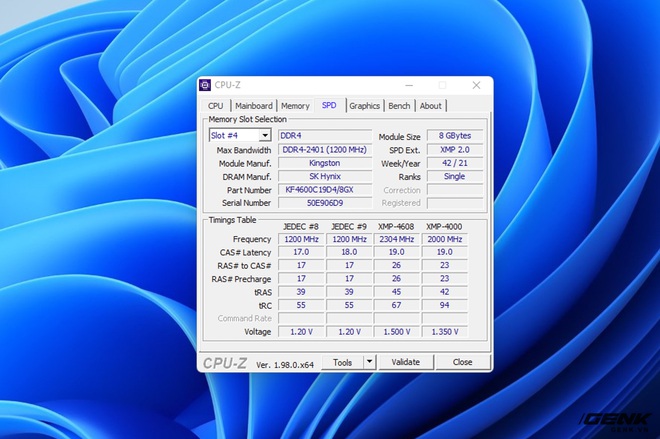The height and width of the screenshot is (439, 660).
Task: Click the JEDEC #8 column header
Action: pos(301,227)
